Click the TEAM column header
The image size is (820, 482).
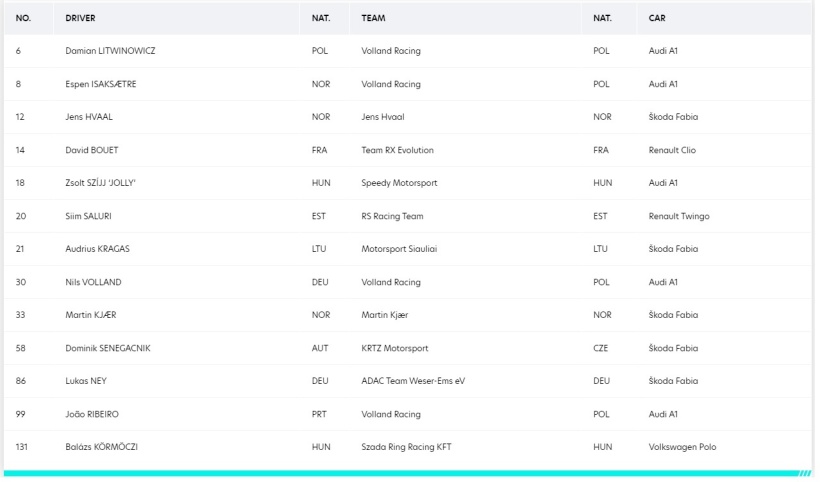[x=373, y=18]
